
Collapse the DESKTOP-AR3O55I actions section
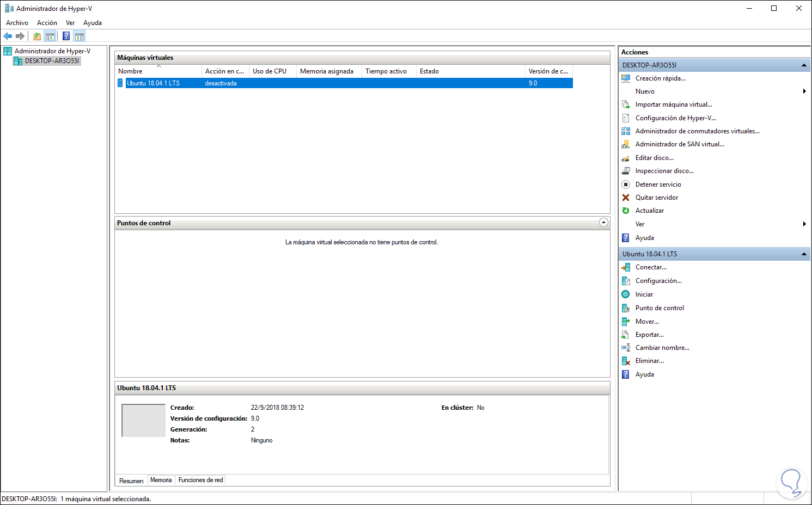tap(804, 65)
